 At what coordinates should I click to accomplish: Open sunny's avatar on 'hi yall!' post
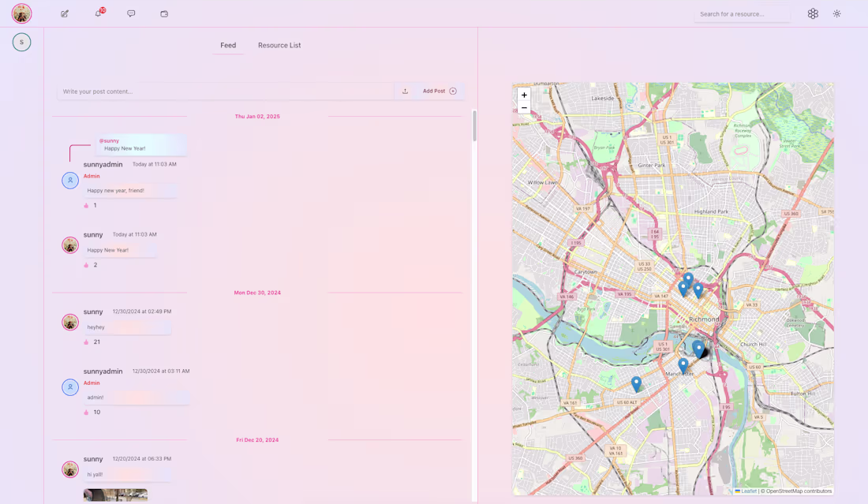(x=70, y=469)
